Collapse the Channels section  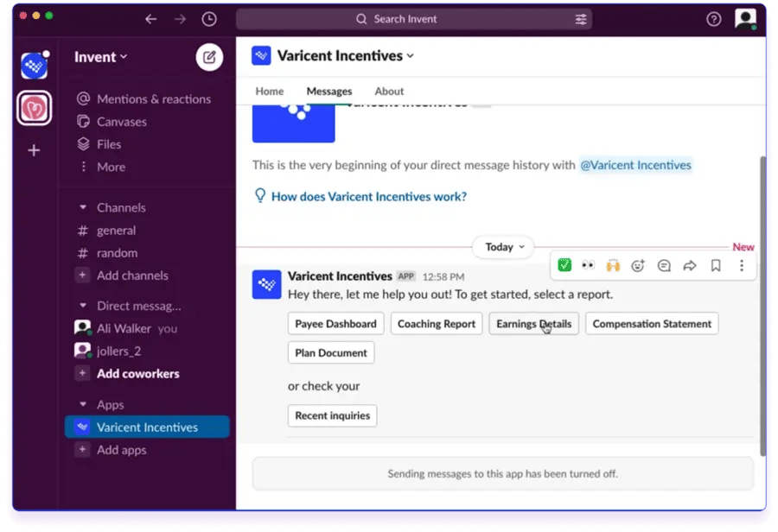click(x=83, y=207)
